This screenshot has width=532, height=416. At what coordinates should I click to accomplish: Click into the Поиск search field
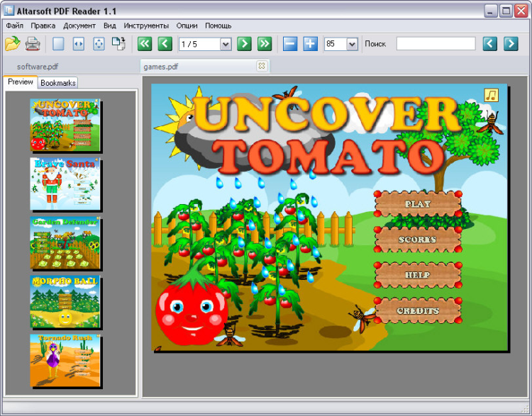(436, 44)
